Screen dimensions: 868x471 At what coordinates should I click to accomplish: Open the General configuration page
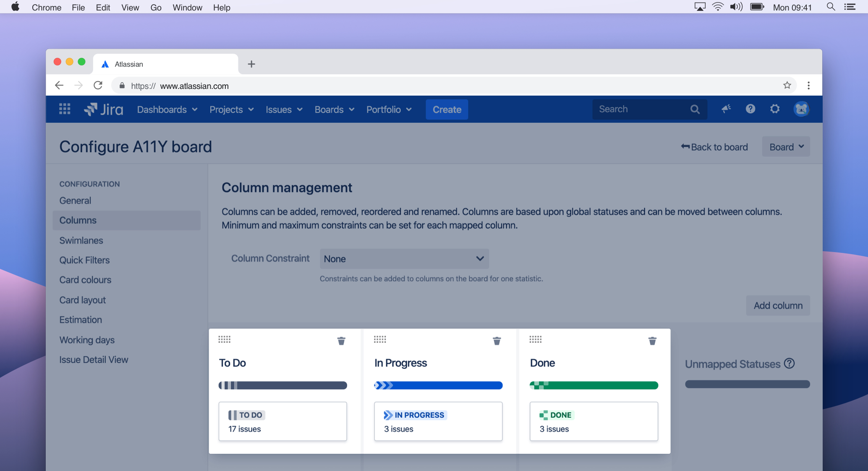tap(75, 200)
